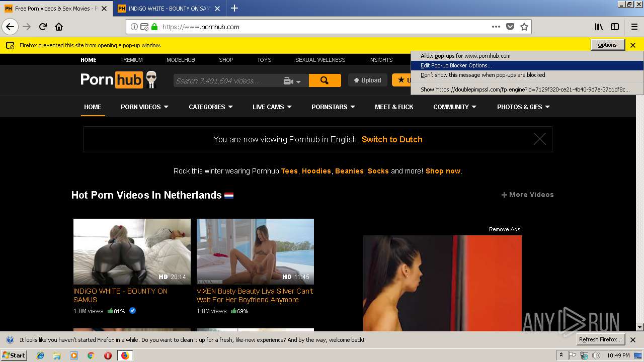Click the Forward arrow in Firefox toolbar
The height and width of the screenshot is (362, 644).
click(x=27, y=27)
